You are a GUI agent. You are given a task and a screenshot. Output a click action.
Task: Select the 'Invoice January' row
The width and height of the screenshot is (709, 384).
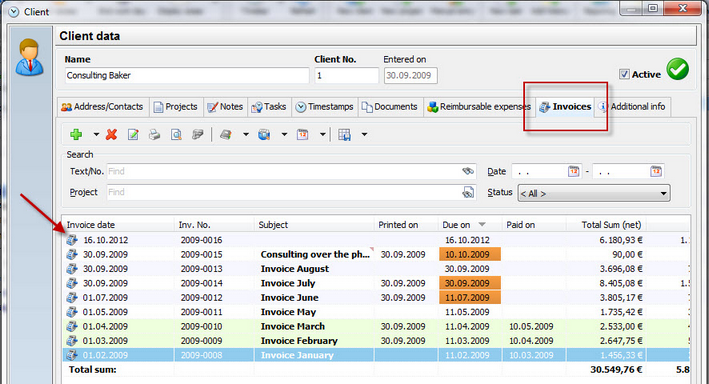pyautogui.click(x=376, y=355)
